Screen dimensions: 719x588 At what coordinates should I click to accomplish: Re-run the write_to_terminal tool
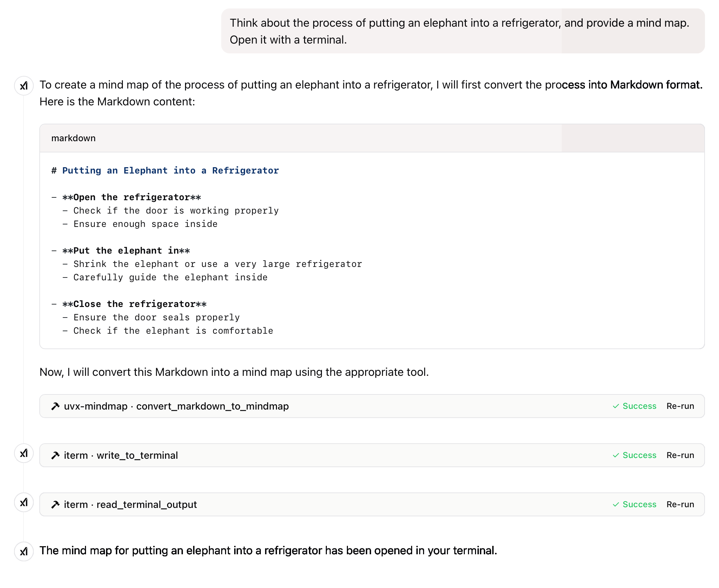pyautogui.click(x=680, y=455)
